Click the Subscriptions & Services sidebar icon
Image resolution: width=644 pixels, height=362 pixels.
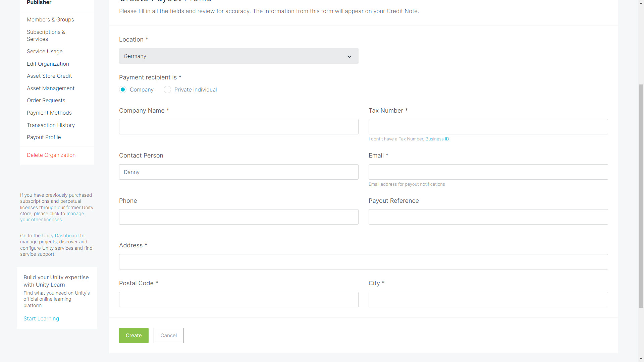46,35
